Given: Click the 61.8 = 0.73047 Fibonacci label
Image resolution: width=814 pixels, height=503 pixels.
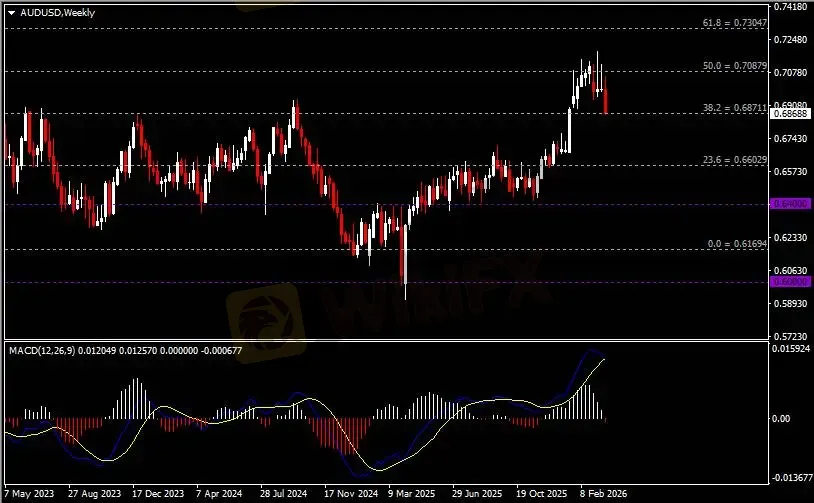Looking at the screenshot, I should (732, 22).
